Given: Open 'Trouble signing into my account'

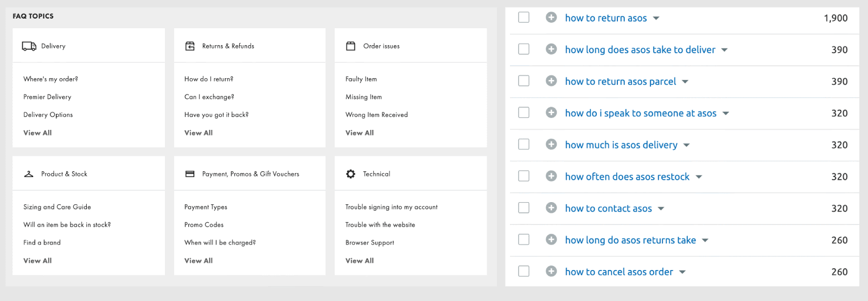Looking at the screenshot, I should [x=392, y=207].
